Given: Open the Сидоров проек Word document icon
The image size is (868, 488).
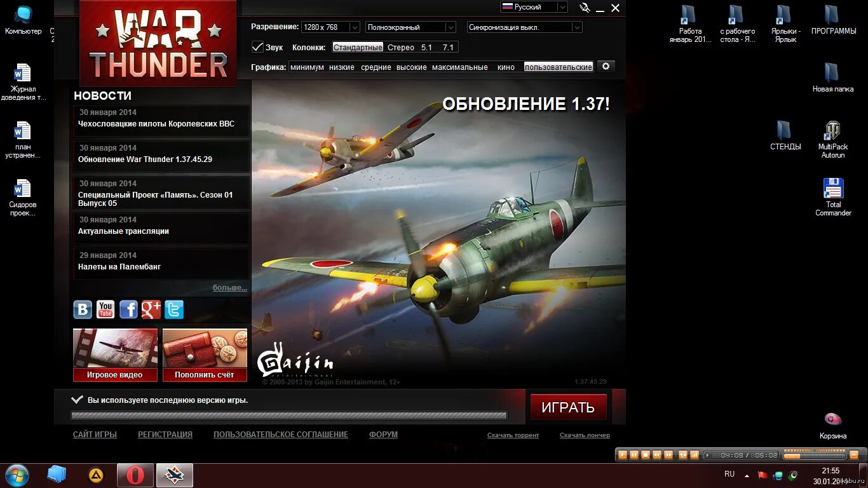Looking at the screenshot, I should 23,198.
